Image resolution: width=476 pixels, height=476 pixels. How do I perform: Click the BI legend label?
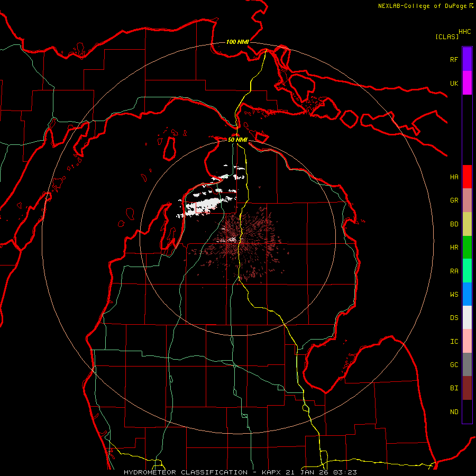point(454,388)
